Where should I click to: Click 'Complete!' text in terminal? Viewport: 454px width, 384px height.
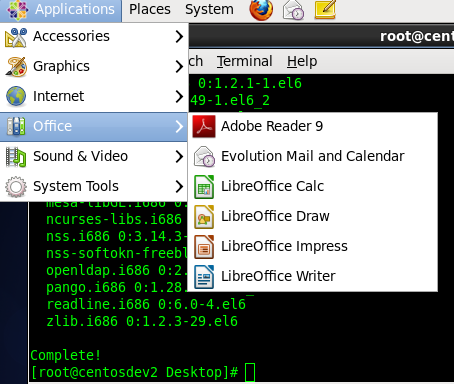(x=66, y=355)
